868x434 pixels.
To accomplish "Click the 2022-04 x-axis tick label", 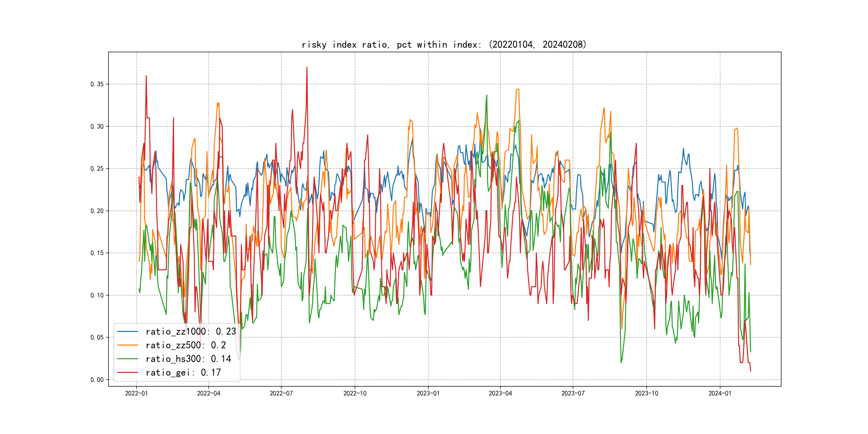I will 209,393.
